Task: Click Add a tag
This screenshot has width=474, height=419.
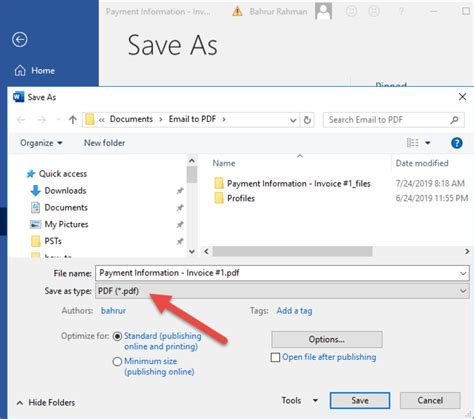Action: [x=294, y=311]
